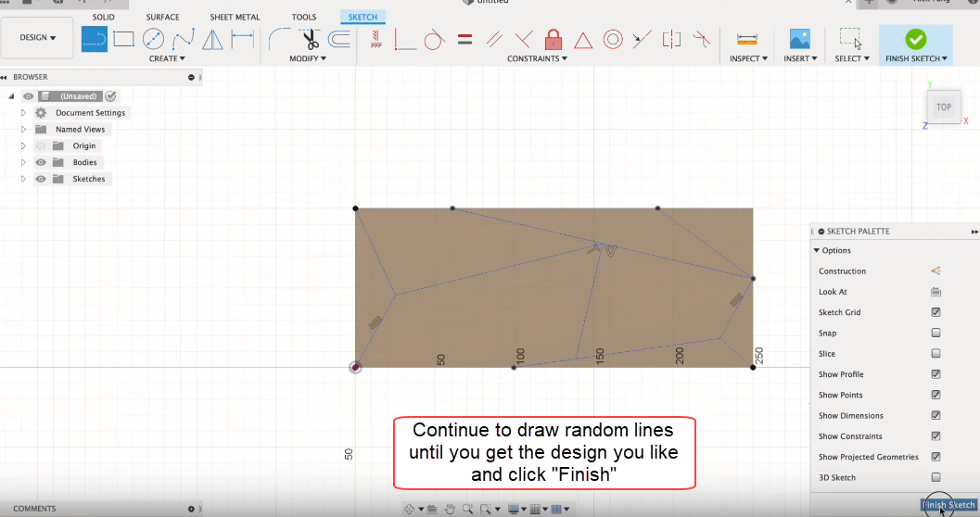Click the Select window icon
The image size is (980, 517).
click(x=850, y=38)
